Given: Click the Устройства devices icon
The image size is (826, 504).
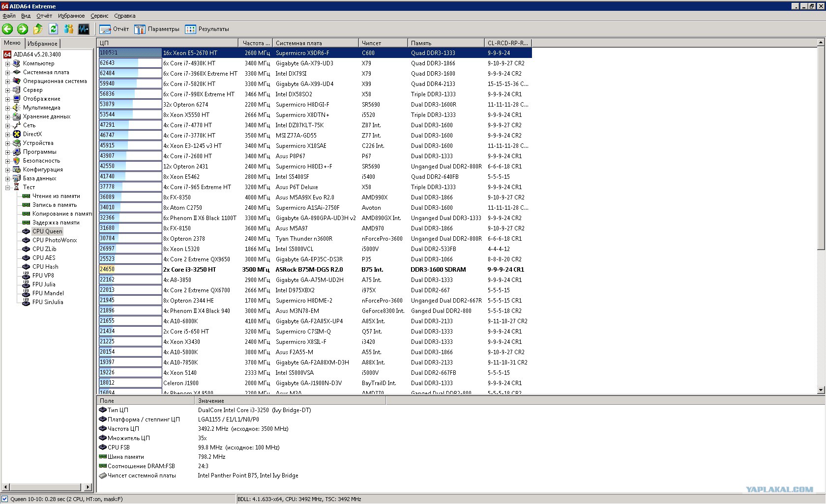Looking at the screenshot, I should click(x=17, y=143).
